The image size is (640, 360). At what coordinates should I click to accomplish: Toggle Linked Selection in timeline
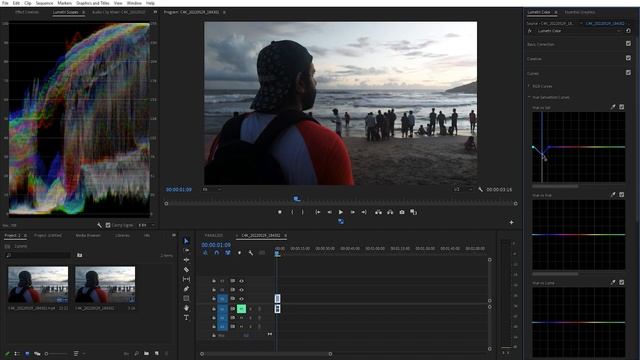pyautogui.click(x=228, y=253)
